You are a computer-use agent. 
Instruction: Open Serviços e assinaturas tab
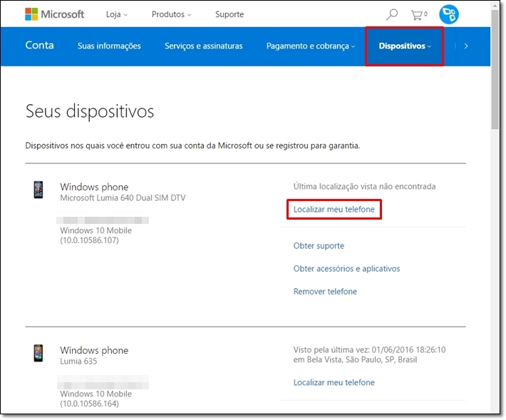(x=203, y=46)
